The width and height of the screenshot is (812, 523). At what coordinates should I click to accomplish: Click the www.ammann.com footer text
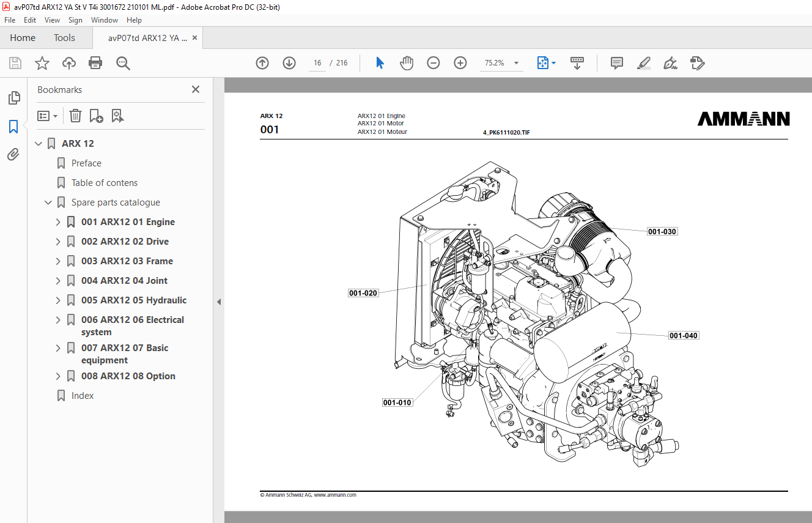pyautogui.click(x=335, y=495)
